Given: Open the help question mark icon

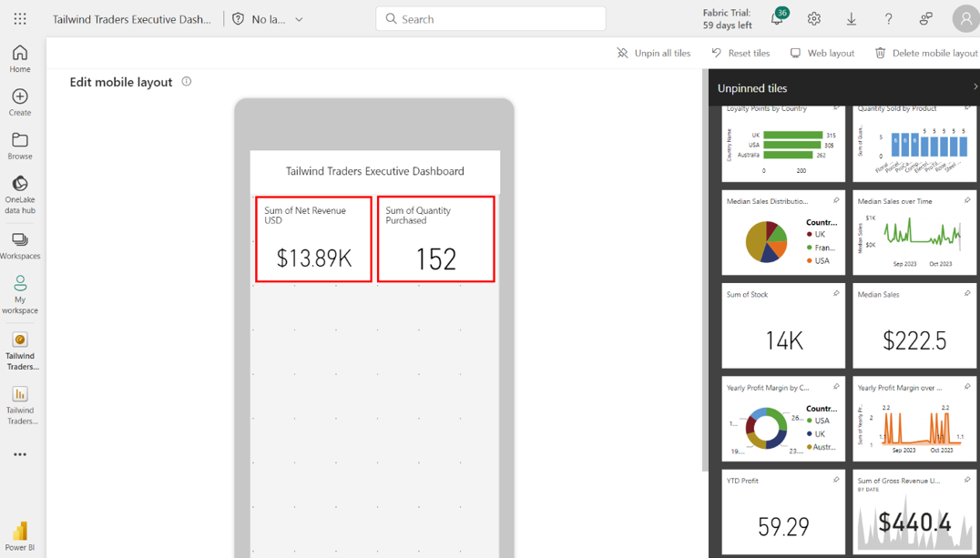Looking at the screenshot, I should tap(888, 19).
